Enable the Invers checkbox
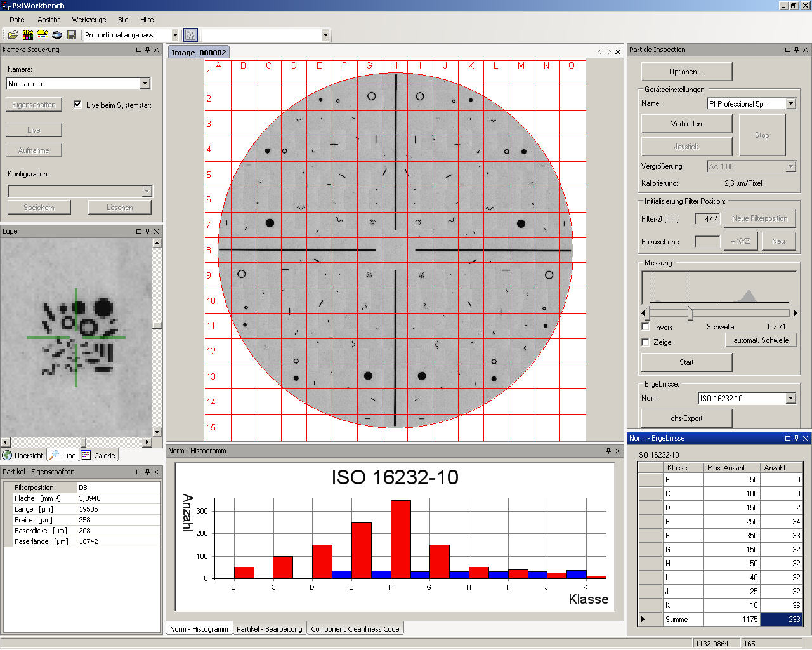This screenshot has width=812, height=650. pos(646,327)
